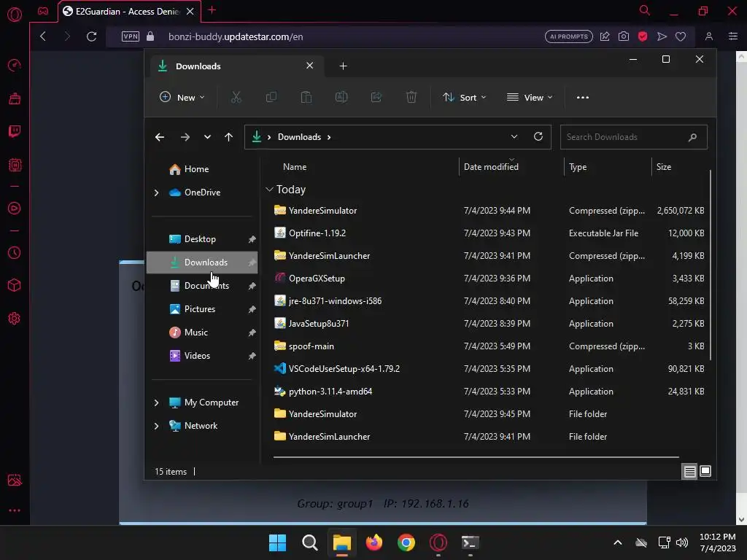This screenshot has width=747, height=560.
Task: Refresh the Downloads folder listing
Action: [538, 136]
